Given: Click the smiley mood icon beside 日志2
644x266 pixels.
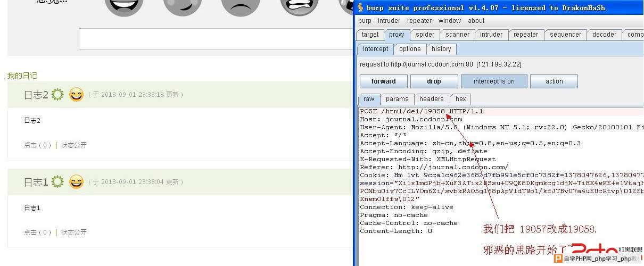Looking at the screenshot, I should pos(77,95).
